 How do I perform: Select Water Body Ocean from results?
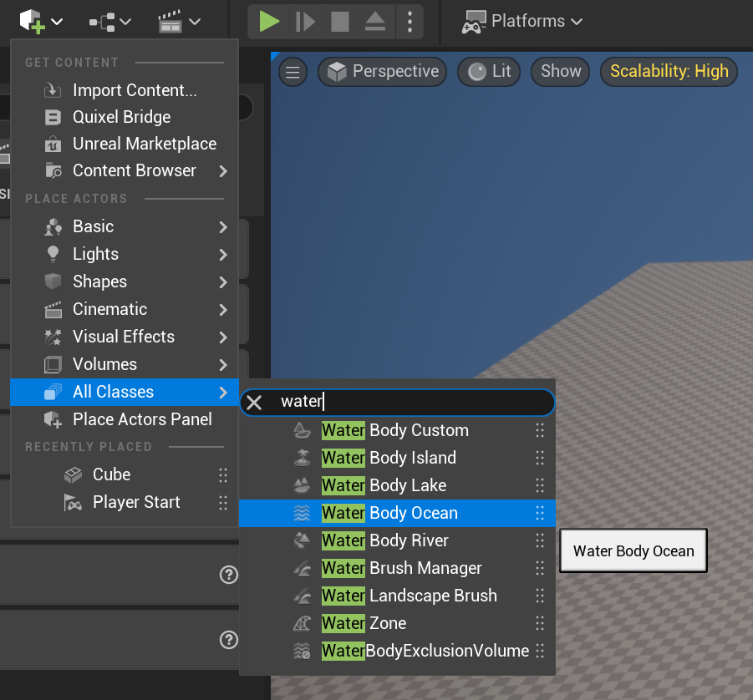coord(397,513)
